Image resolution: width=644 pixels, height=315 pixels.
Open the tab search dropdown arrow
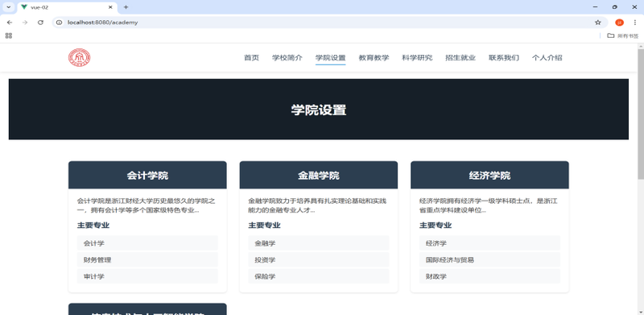point(9,7)
